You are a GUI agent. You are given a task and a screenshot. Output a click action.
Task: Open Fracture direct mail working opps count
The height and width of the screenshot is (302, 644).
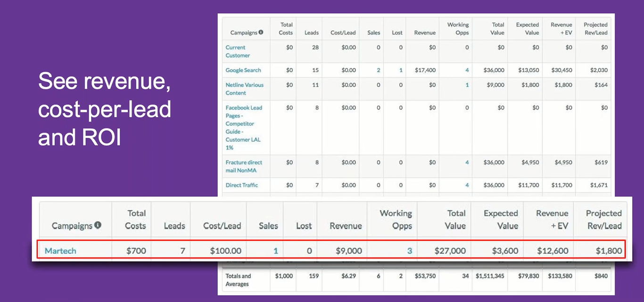tap(467, 163)
